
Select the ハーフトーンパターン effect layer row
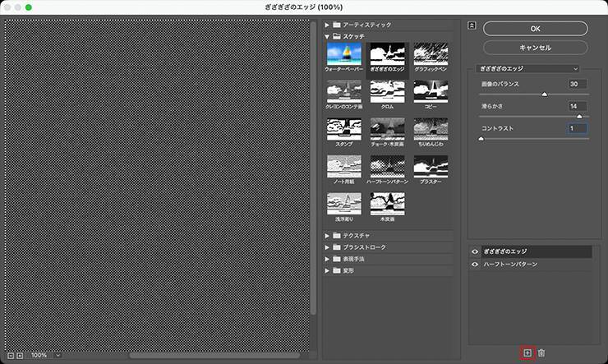pyautogui.click(x=537, y=265)
